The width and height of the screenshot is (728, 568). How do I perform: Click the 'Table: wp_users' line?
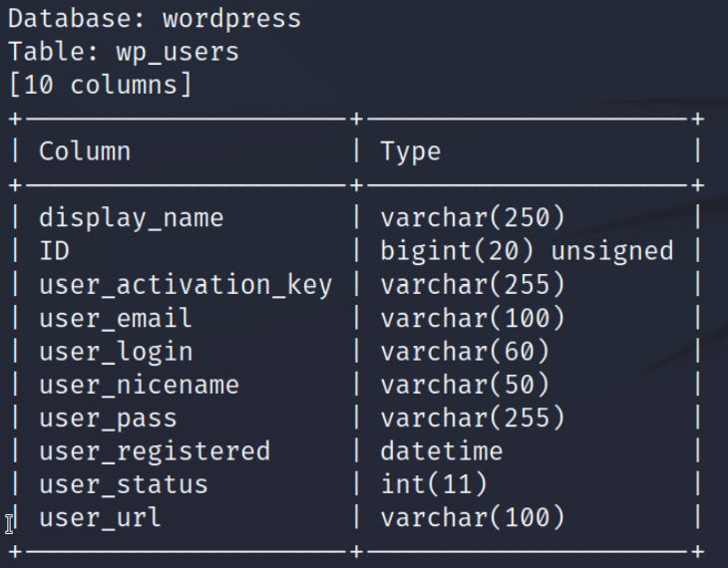click(124, 52)
